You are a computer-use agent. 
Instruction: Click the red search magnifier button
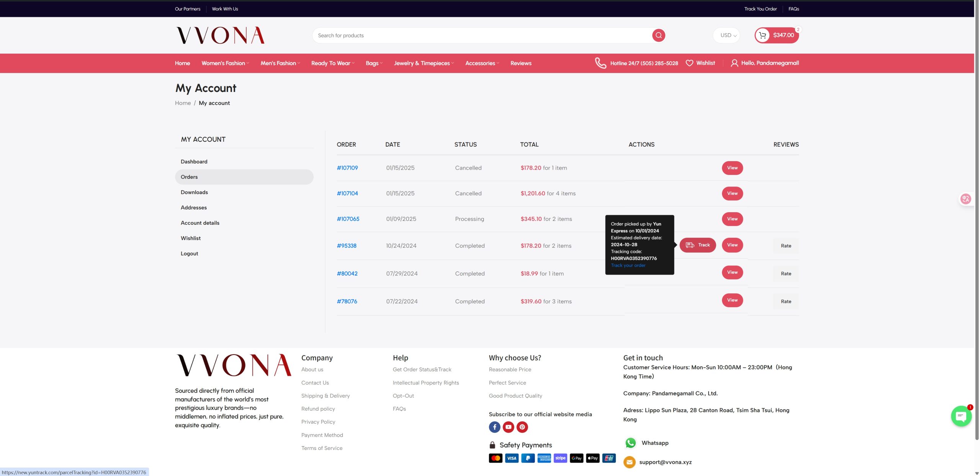coord(658,35)
